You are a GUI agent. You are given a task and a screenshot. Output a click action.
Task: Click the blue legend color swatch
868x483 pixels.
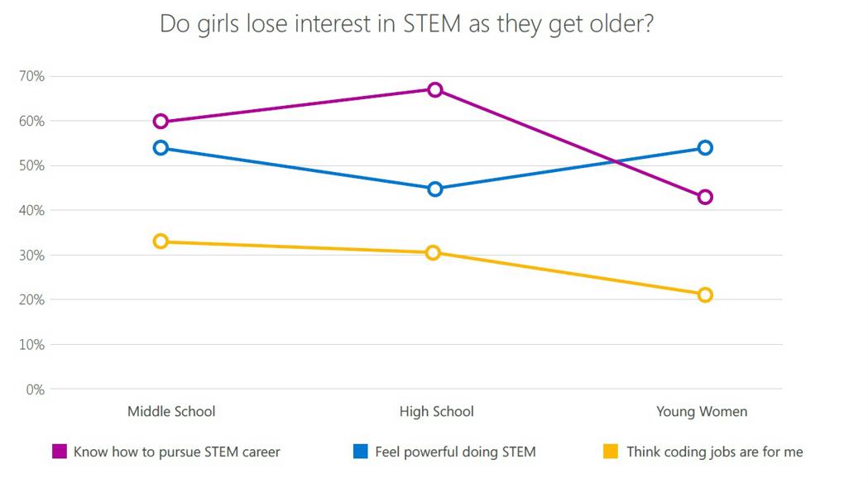(x=360, y=452)
